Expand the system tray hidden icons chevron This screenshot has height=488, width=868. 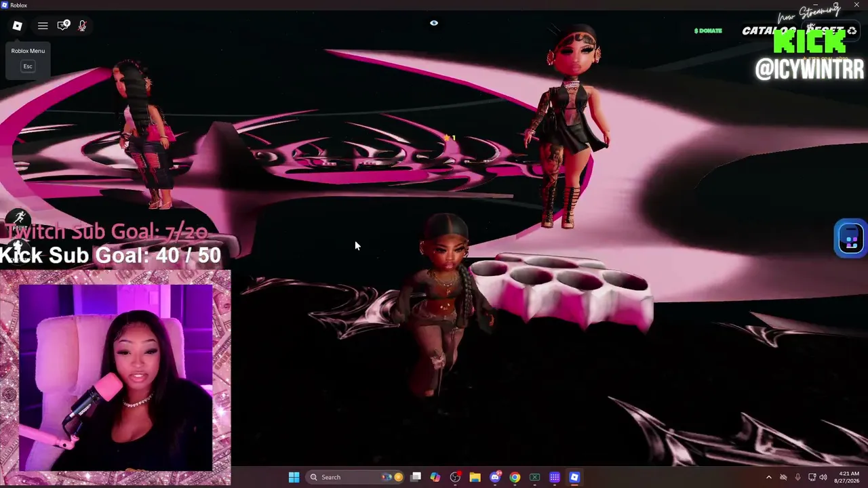(768, 477)
